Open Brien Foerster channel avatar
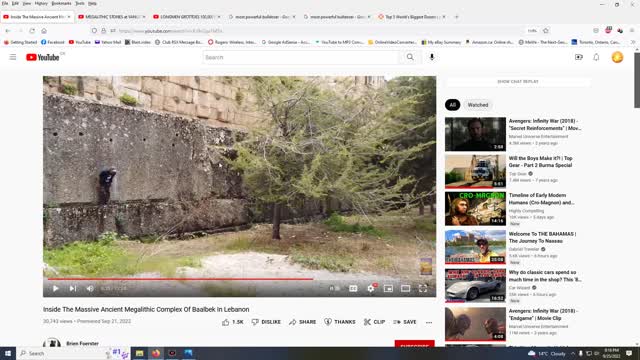Viewport: 640px width, 360px height. [52, 343]
